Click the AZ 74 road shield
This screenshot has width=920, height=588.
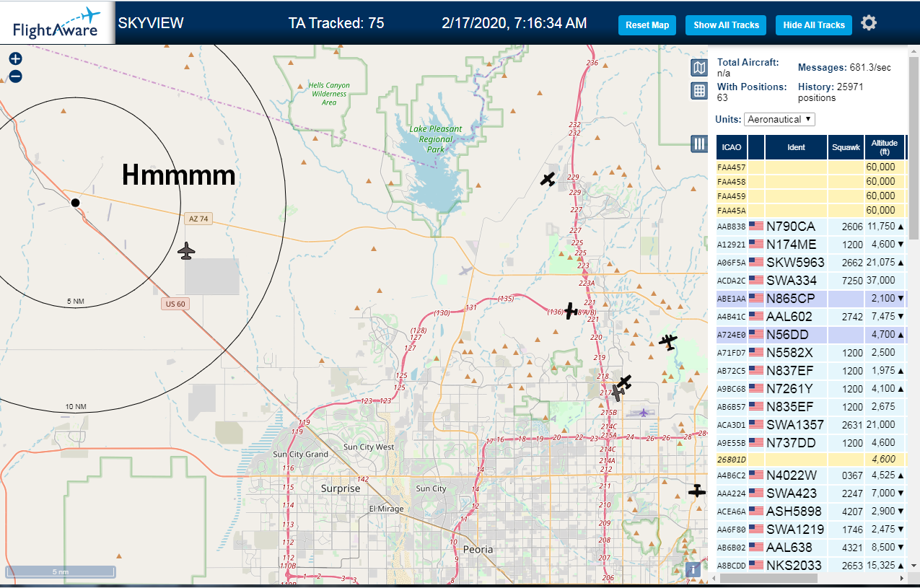[x=198, y=219]
